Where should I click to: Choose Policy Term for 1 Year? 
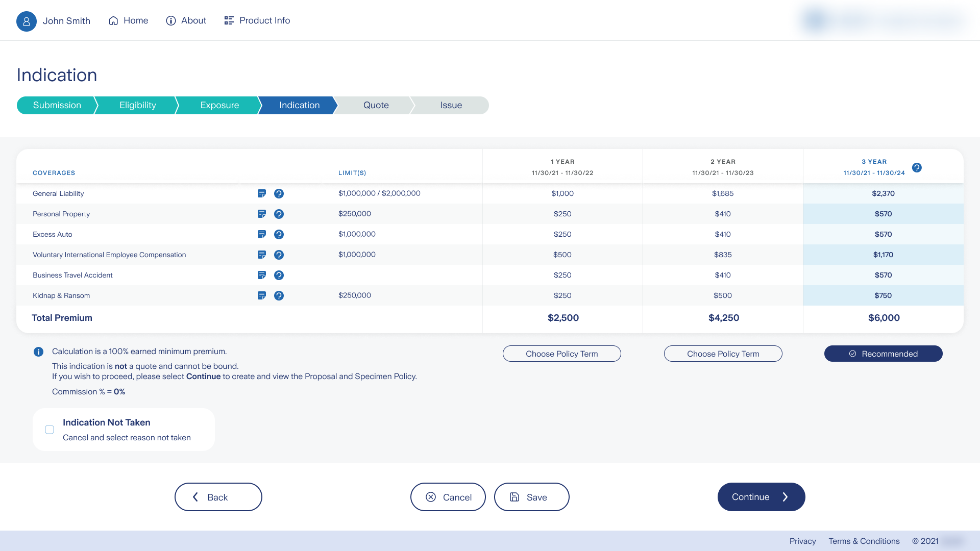click(x=561, y=354)
